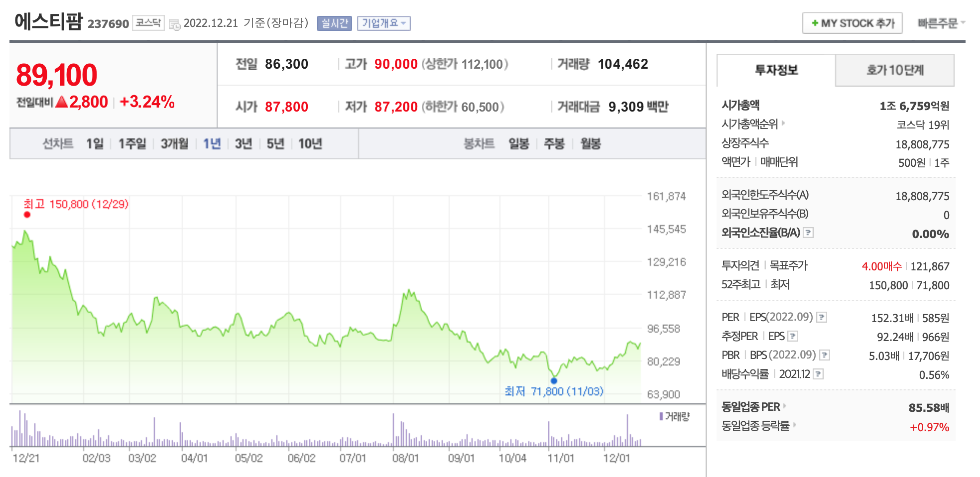The height and width of the screenshot is (477, 980).
Task: Select 3개월 line chart period
Action: (x=174, y=144)
